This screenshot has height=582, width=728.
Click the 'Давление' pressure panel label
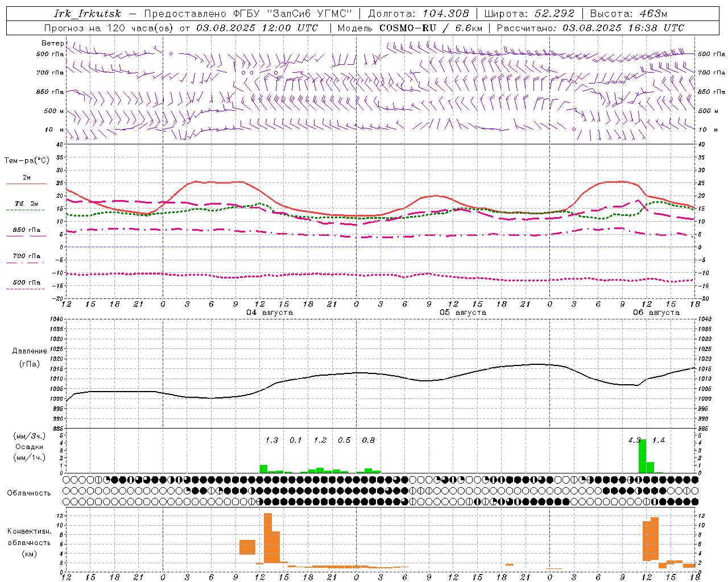coord(30,351)
